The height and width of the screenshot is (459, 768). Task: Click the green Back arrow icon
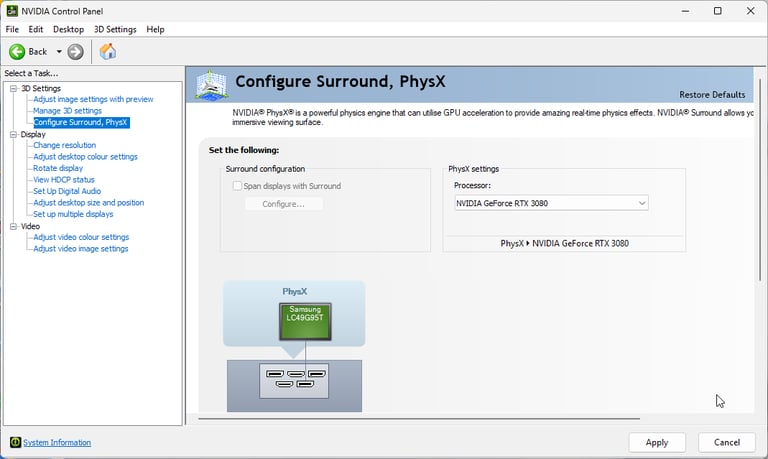tap(17, 51)
